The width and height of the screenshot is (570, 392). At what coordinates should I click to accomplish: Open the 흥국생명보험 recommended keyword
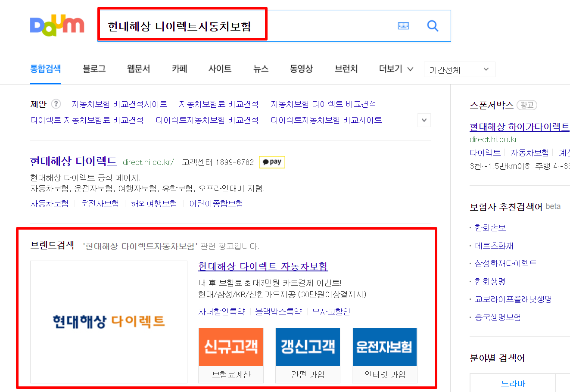pyautogui.click(x=498, y=317)
